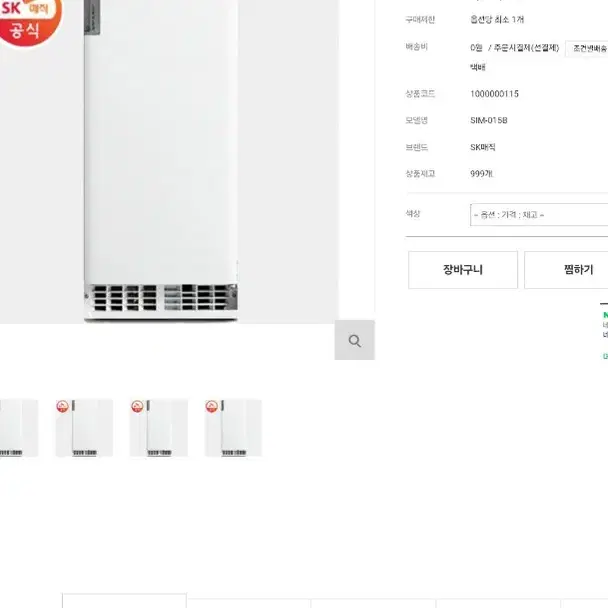Click the red badge on third thumbnail
The image size is (608, 608).
(137, 406)
